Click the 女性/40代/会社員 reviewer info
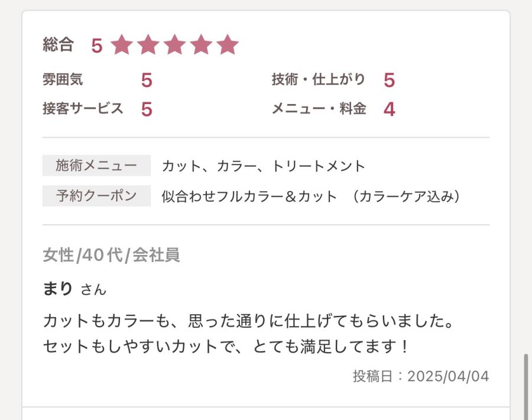 tap(111, 255)
